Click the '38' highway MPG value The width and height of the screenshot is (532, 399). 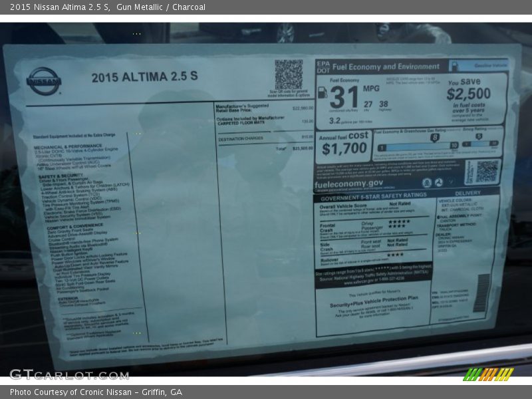384,104
